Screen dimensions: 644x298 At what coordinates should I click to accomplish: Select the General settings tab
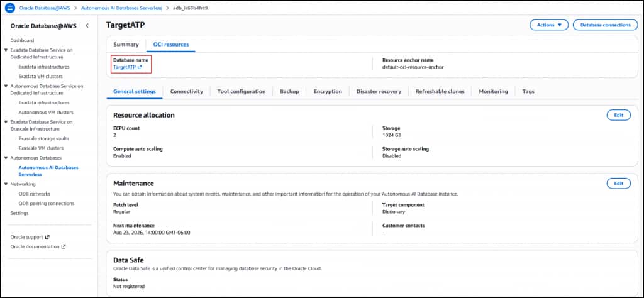[135, 92]
